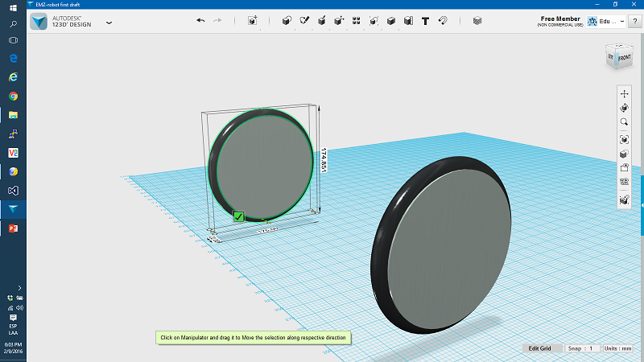
Task: Open the visual style cube icon in navigation bar
Action: coord(625,154)
